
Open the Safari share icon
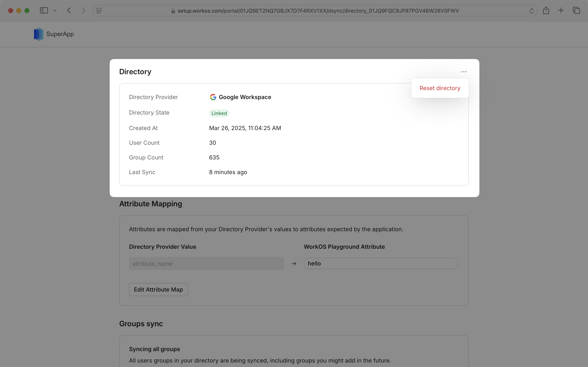tap(546, 10)
